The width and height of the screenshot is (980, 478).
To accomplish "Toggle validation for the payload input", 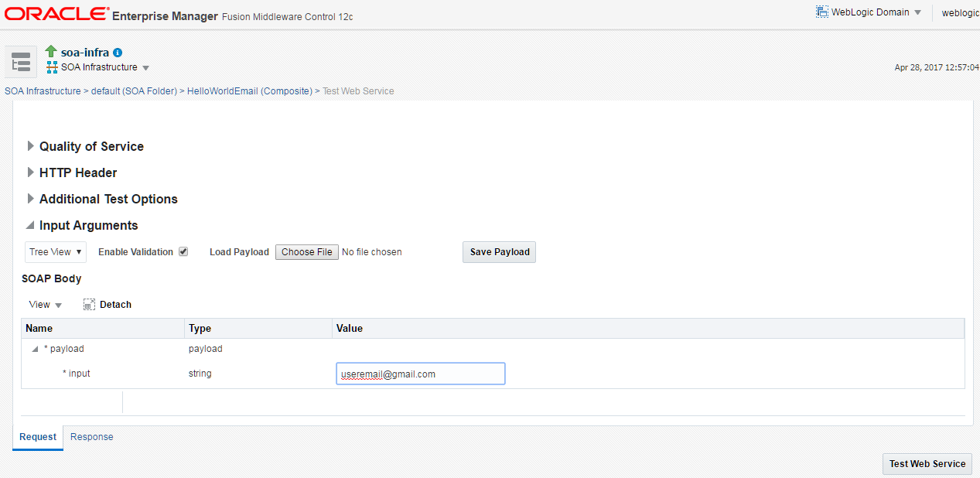I will tap(183, 251).
